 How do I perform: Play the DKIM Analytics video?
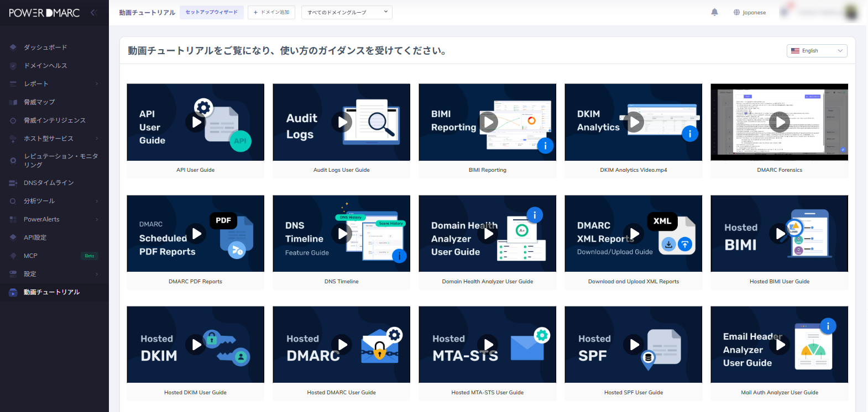(x=634, y=122)
